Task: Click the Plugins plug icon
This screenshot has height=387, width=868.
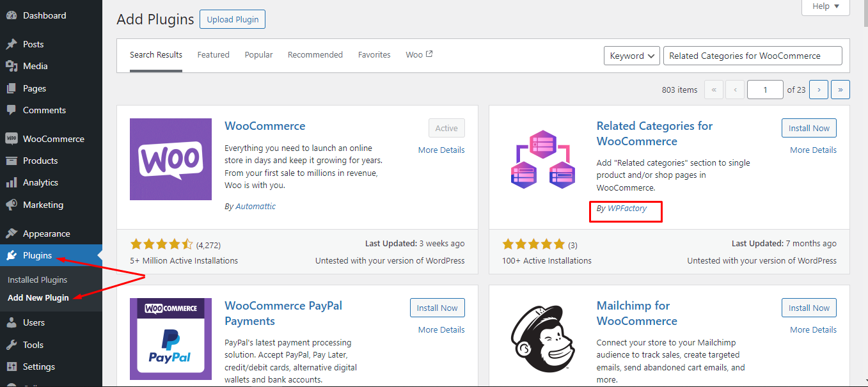Action: click(x=11, y=255)
